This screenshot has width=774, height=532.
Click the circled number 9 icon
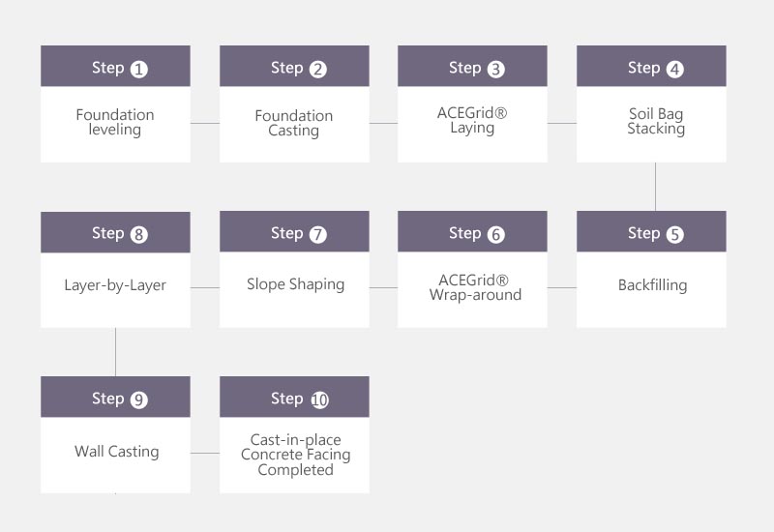tap(139, 399)
